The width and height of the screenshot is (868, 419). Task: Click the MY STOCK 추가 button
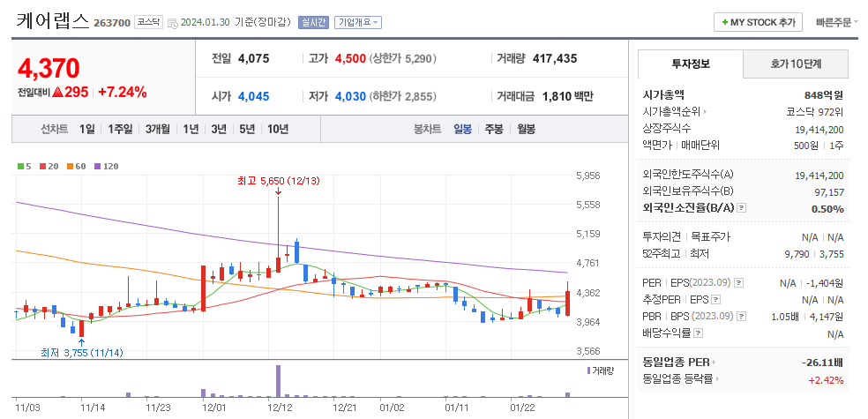[x=758, y=23]
